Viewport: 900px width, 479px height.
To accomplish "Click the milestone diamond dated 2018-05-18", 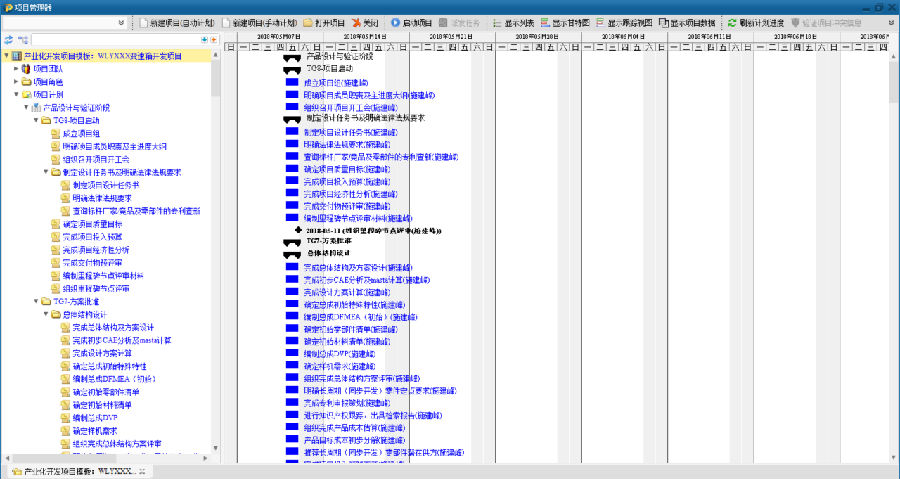I will [x=298, y=230].
